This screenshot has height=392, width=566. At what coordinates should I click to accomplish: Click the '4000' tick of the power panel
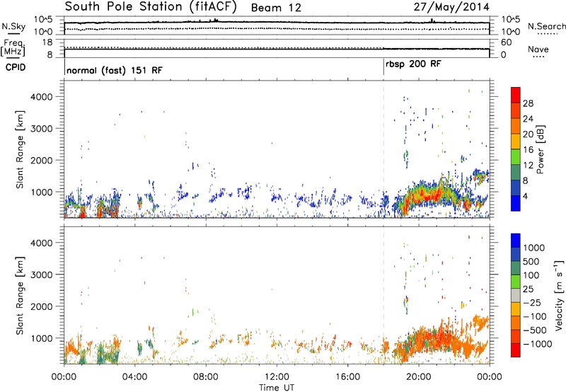click(42, 97)
